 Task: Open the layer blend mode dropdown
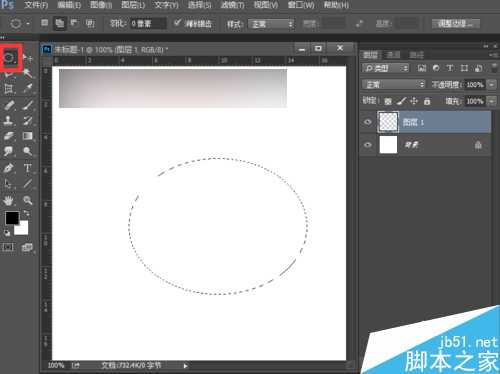pos(394,84)
